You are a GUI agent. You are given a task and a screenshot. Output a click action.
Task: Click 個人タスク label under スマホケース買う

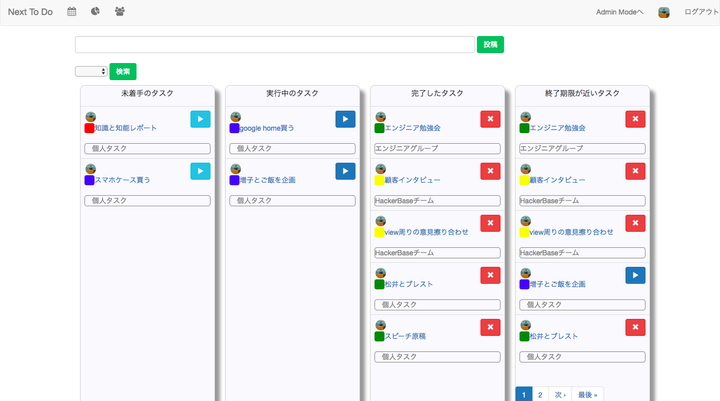pos(147,200)
